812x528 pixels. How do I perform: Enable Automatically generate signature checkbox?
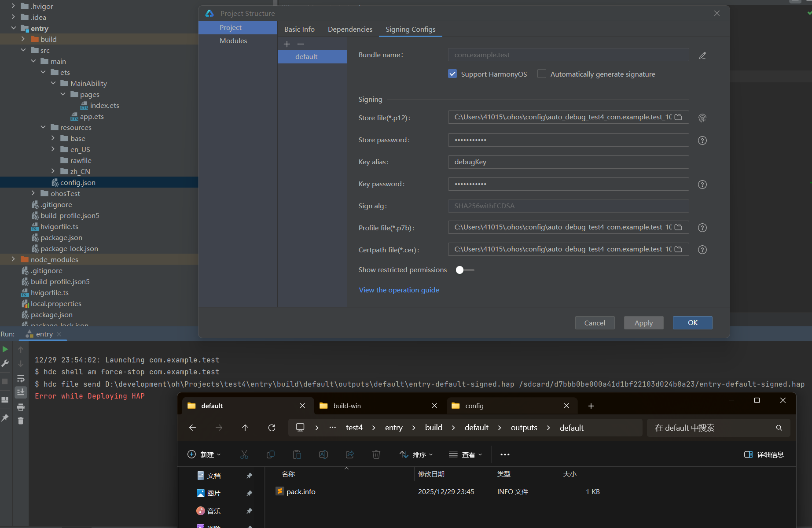[x=542, y=74]
